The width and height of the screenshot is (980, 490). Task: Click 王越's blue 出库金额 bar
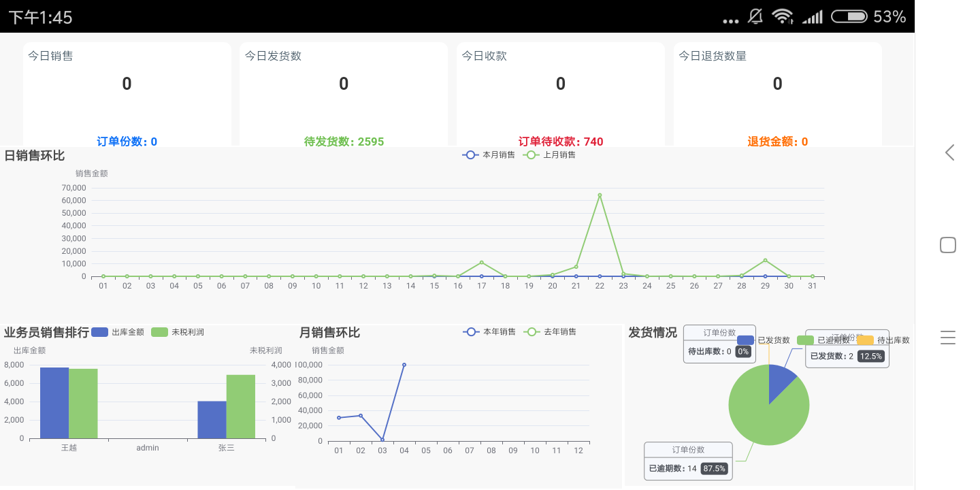click(54, 403)
